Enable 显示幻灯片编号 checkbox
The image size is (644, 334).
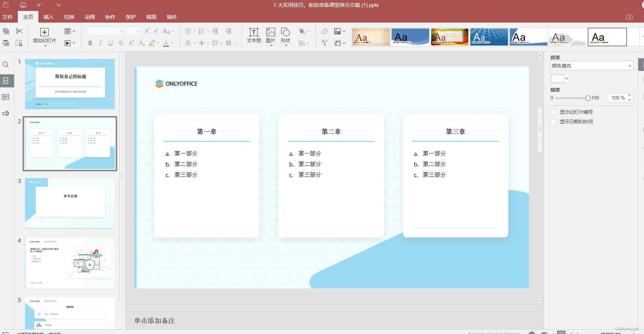point(553,112)
